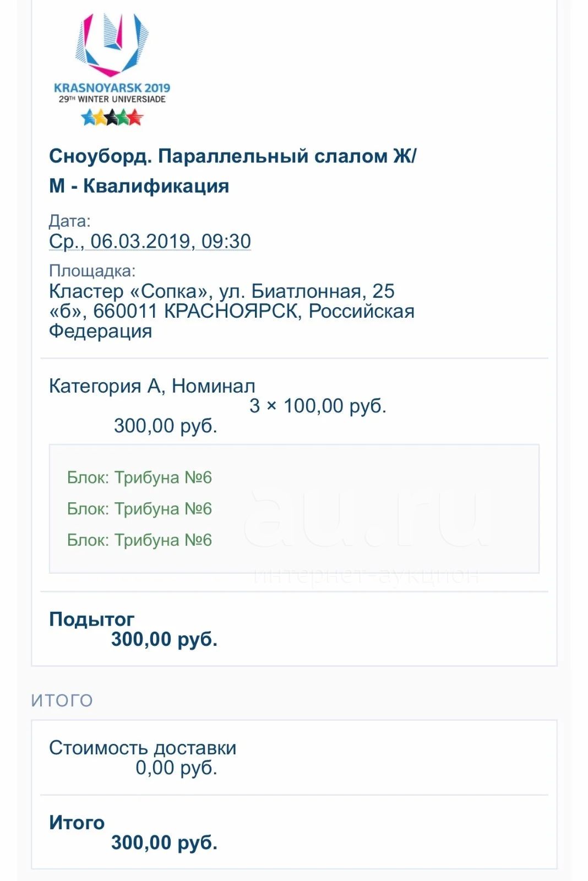Screen dimensions: 588x881
Task: Click the category price 300,00 руб.
Action: click(x=165, y=426)
